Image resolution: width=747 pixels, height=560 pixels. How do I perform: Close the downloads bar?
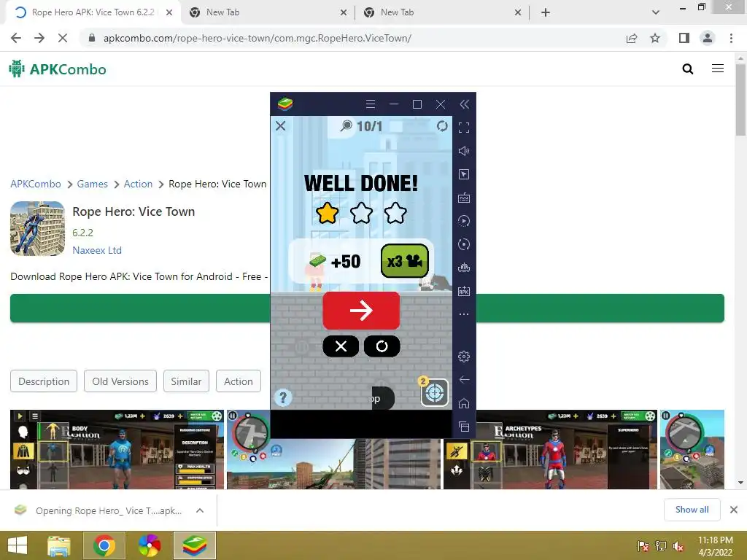(734, 510)
